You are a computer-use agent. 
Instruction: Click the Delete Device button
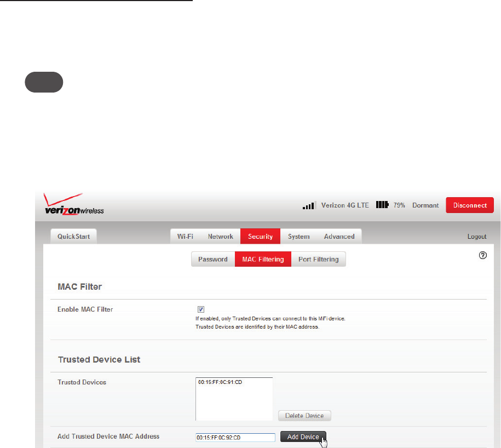tap(304, 416)
